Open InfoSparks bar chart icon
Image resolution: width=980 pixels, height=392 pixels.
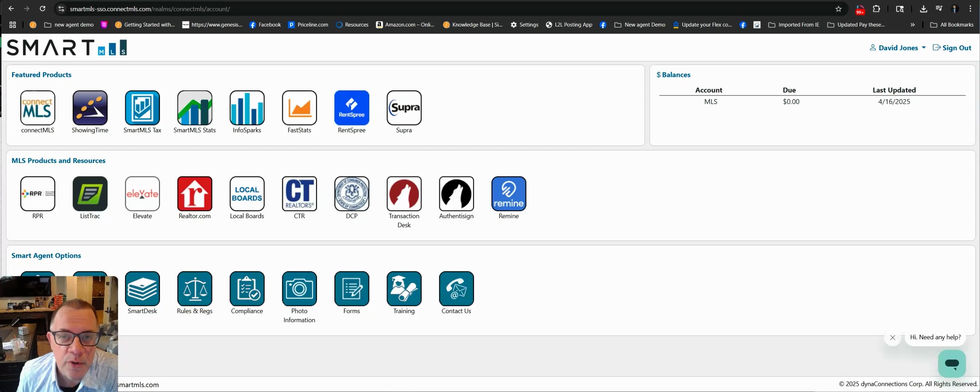pos(247,108)
